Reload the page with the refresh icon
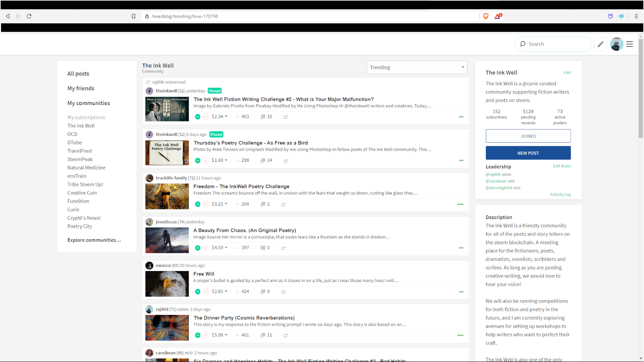This screenshot has width=644, height=362. [x=29, y=16]
